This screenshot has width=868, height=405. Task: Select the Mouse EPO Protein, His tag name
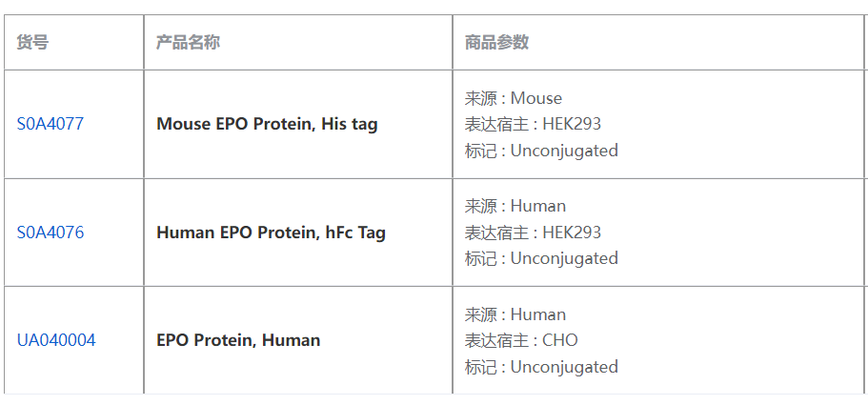[267, 124]
